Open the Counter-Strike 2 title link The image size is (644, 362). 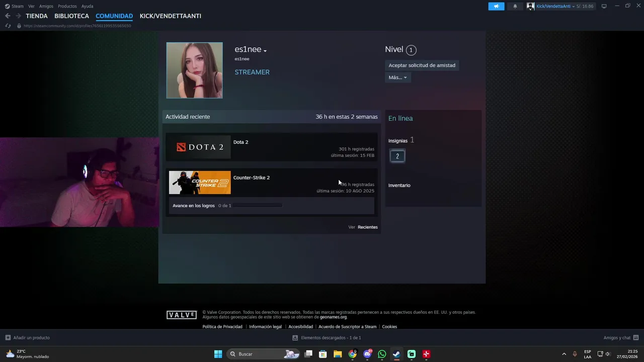(x=252, y=177)
